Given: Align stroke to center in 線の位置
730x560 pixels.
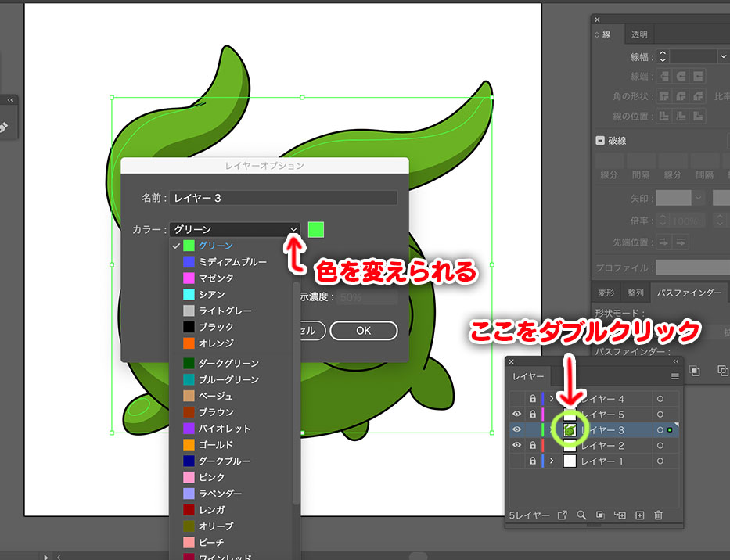Looking at the screenshot, I should pos(664,116).
